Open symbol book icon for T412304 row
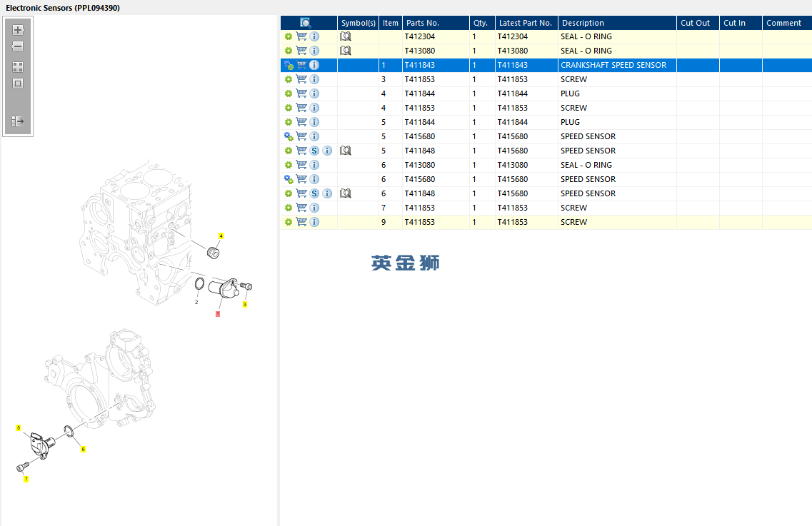Viewport: 812px width, 526px height. (346, 36)
